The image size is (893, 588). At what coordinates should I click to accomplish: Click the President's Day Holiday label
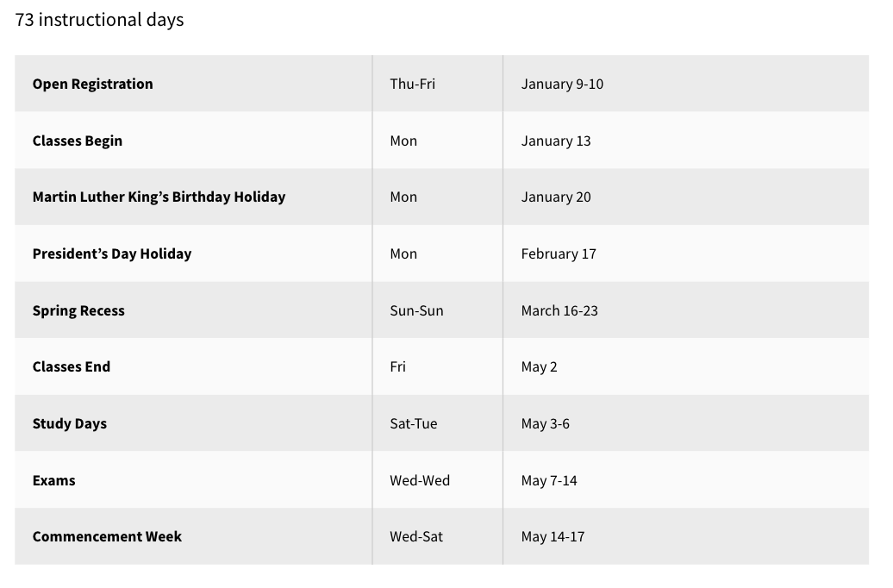point(112,253)
